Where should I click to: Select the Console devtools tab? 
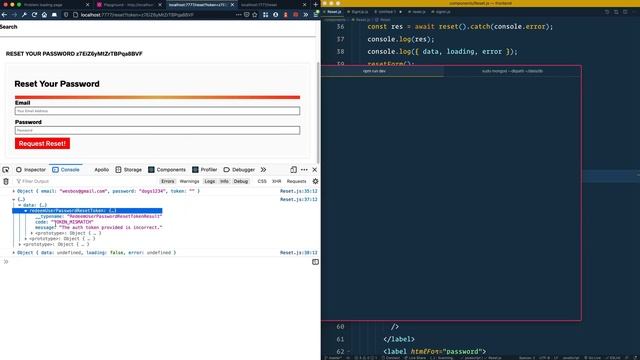click(x=66, y=170)
